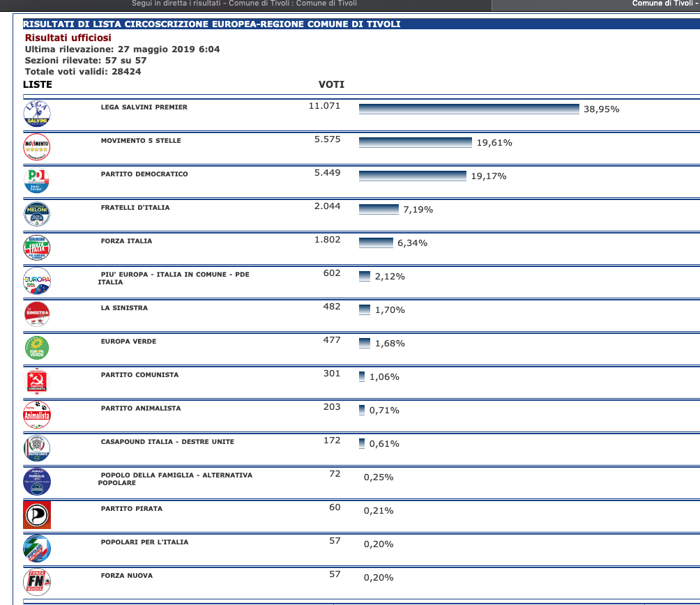
Task: Click the Popolo della Famiglia list name
Action: (x=176, y=479)
